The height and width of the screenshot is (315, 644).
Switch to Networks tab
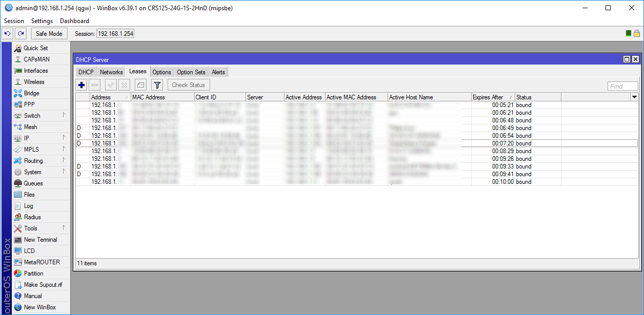tap(111, 72)
